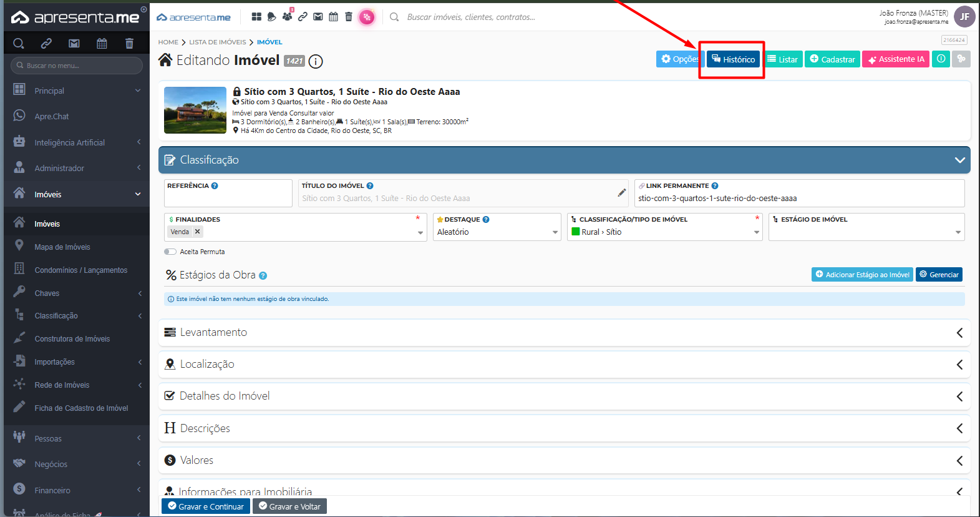Click the help icon beside REFERÊNCIA
The height and width of the screenshot is (517, 980).
(215, 185)
